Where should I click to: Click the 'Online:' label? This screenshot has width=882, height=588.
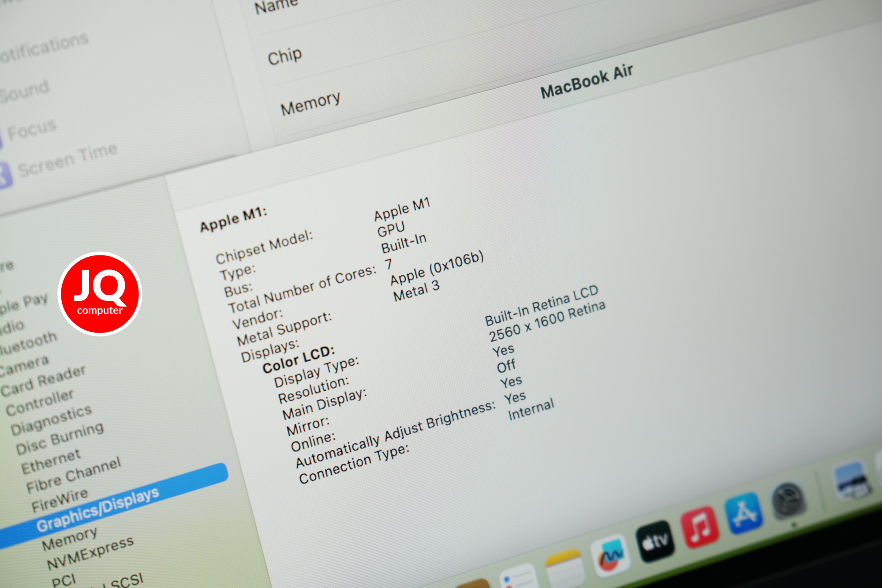(313, 442)
